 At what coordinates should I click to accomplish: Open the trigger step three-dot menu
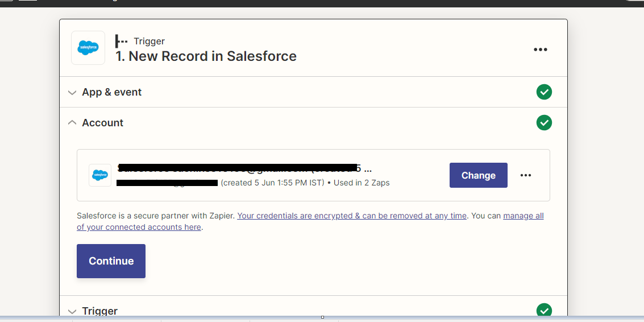click(x=540, y=49)
